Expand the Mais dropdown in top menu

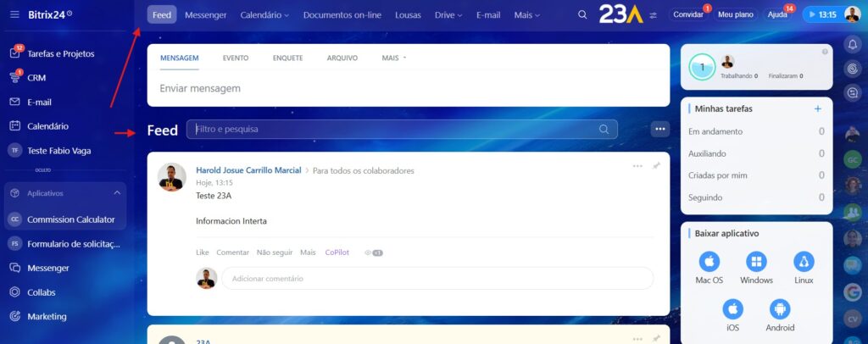(527, 15)
